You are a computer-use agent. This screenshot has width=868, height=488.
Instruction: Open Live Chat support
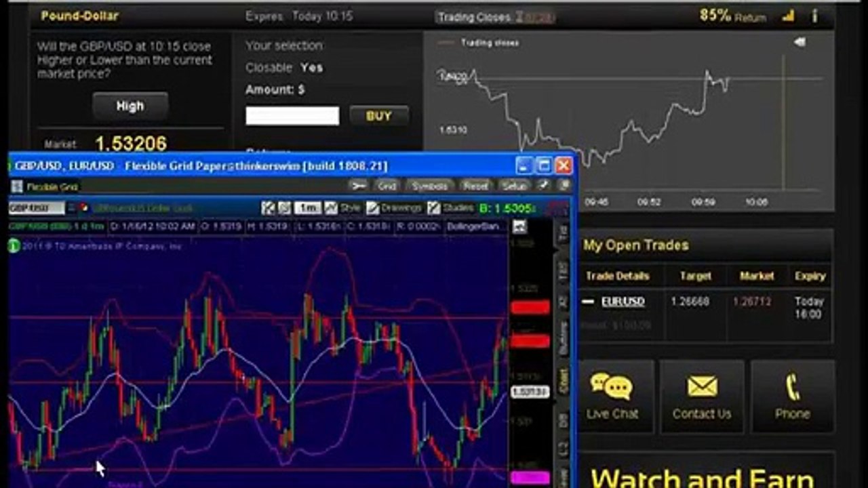click(x=612, y=396)
